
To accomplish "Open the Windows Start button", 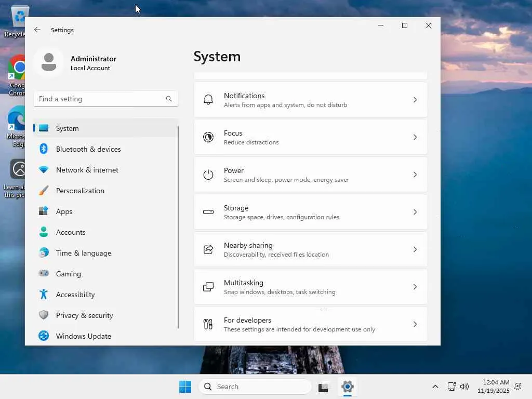I will coord(185,387).
